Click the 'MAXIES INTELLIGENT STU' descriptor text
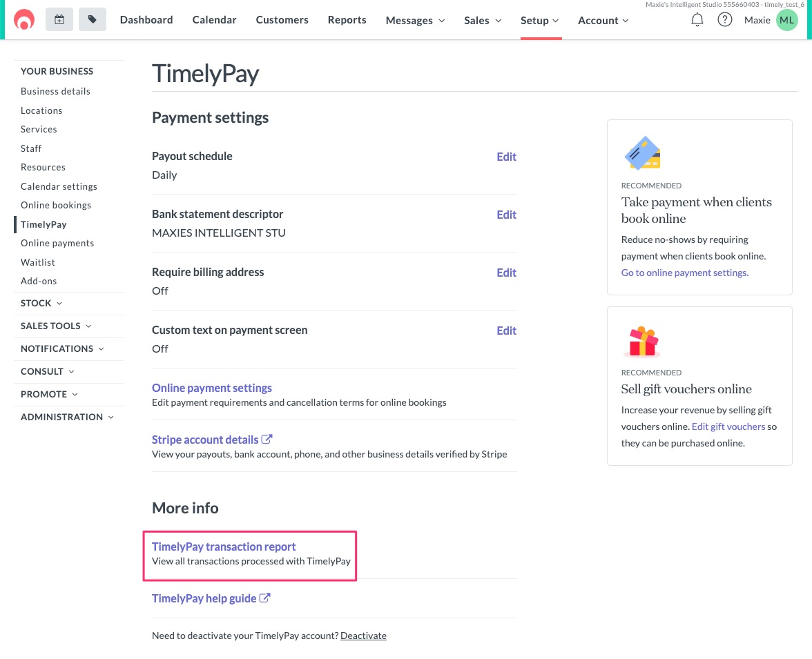The image size is (812, 659). coord(218,233)
